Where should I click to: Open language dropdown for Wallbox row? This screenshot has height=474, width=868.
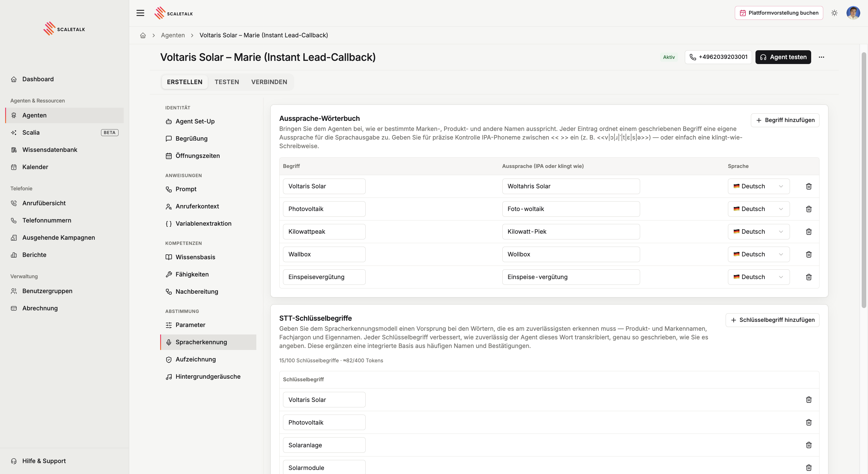758,254
